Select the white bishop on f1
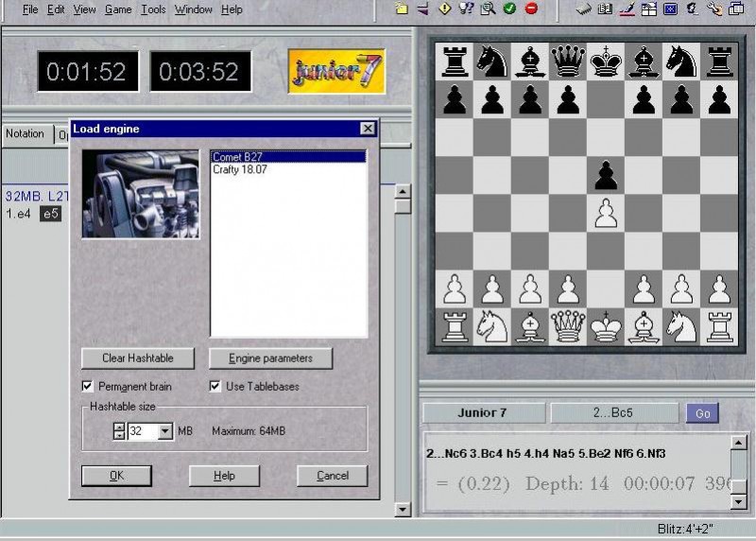This screenshot has height=541, width=756. [x=644, y=326]
